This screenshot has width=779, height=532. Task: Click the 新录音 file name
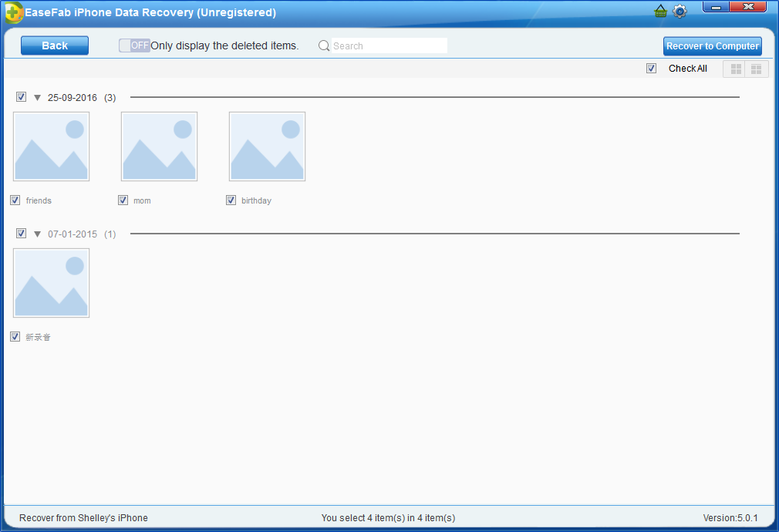pos(39,337)
